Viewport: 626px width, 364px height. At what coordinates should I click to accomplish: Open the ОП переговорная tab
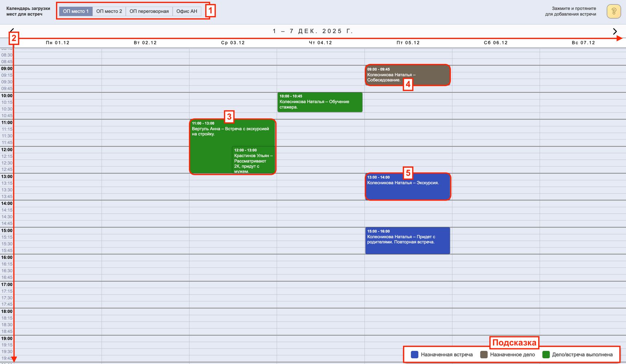click(x=149, y=11)
